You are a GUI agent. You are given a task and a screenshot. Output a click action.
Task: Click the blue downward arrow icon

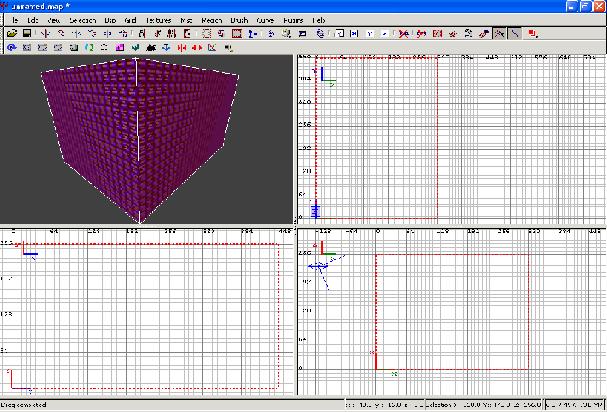tap(166, 48)
